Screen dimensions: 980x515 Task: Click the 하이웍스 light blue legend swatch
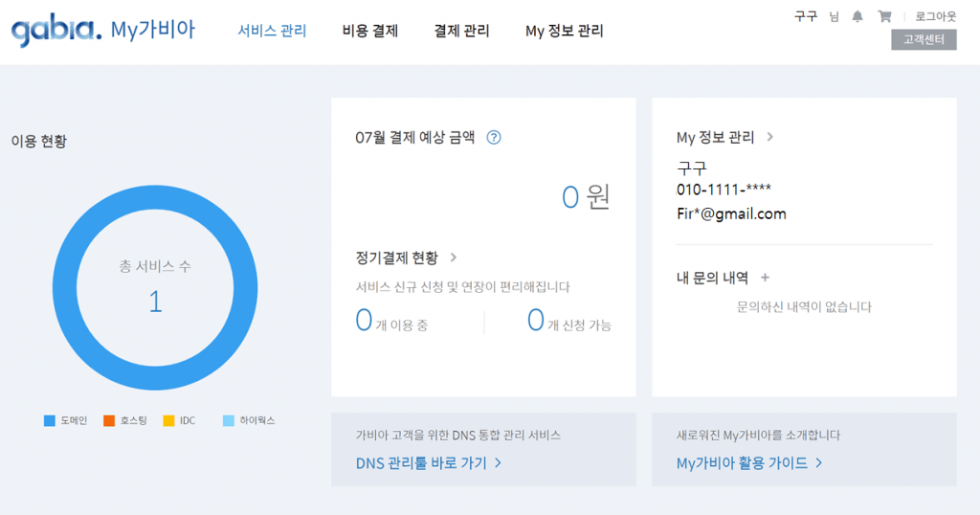point(229,420)
